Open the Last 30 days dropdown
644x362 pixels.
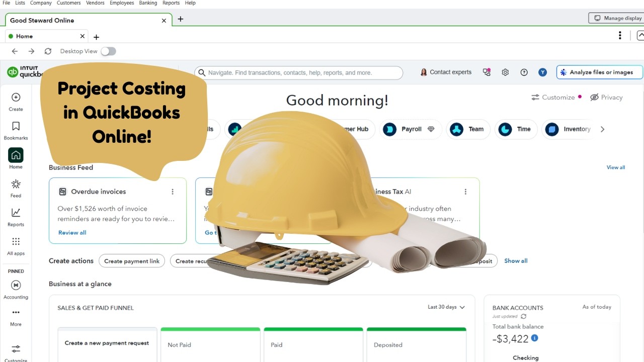point(446,307)
